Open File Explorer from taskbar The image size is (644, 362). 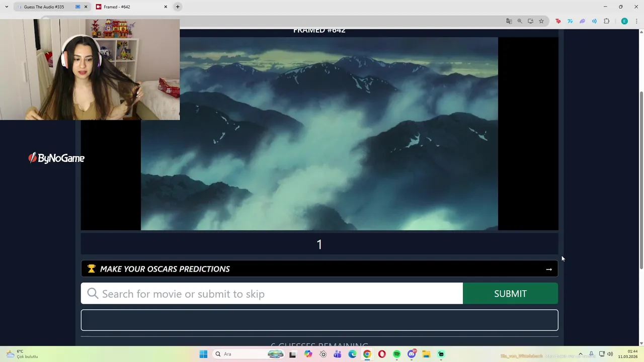(426, 354)
